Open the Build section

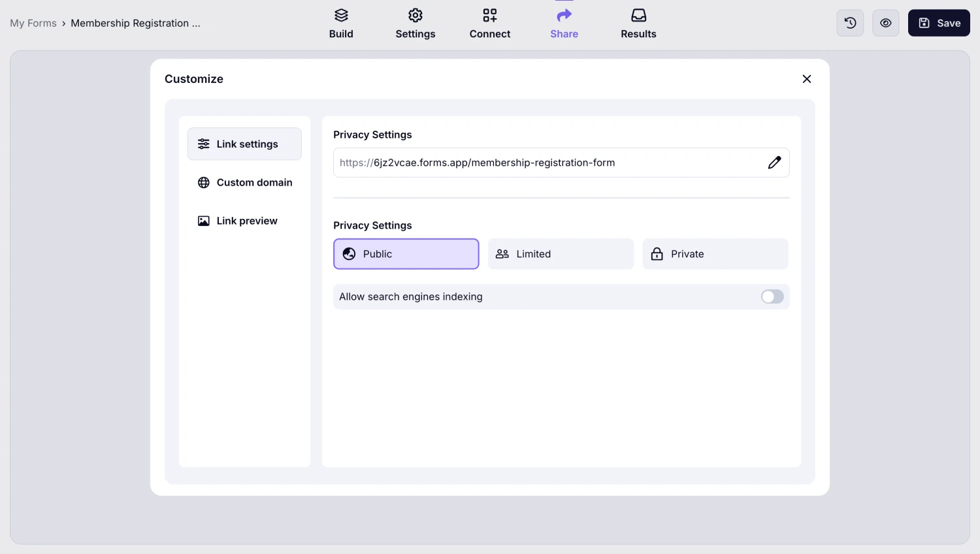pyautogui.click(x=341, y=23)
